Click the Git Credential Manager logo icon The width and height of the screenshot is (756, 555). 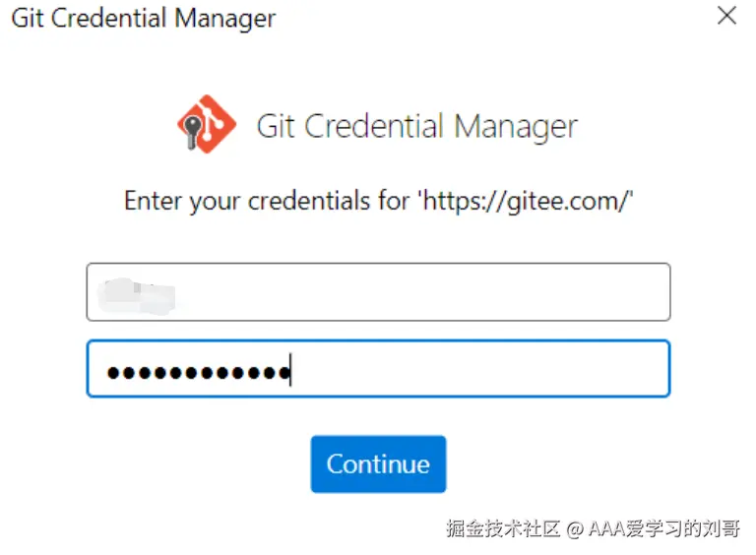point(207,125)
